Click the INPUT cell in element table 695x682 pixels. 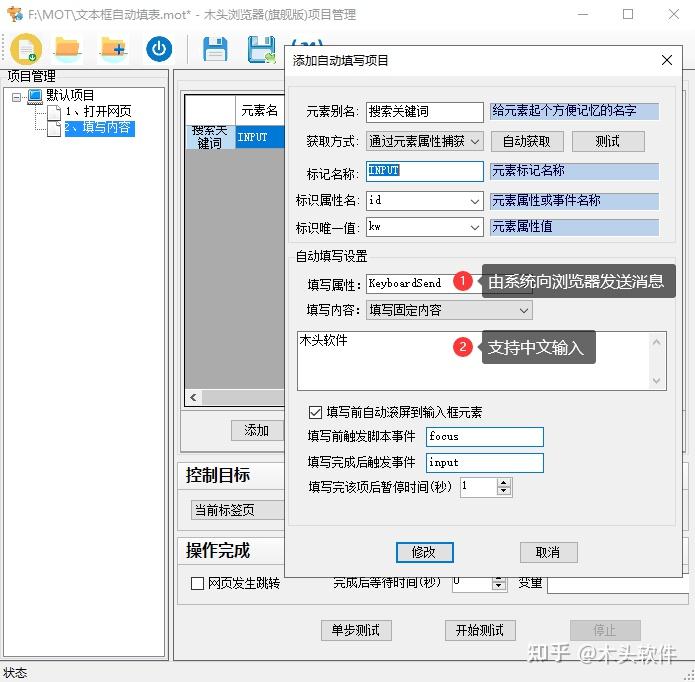pos(260,137)
